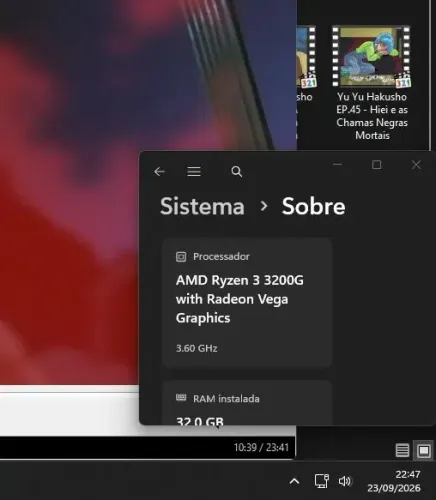Go back in Settings window

[159, 171]
